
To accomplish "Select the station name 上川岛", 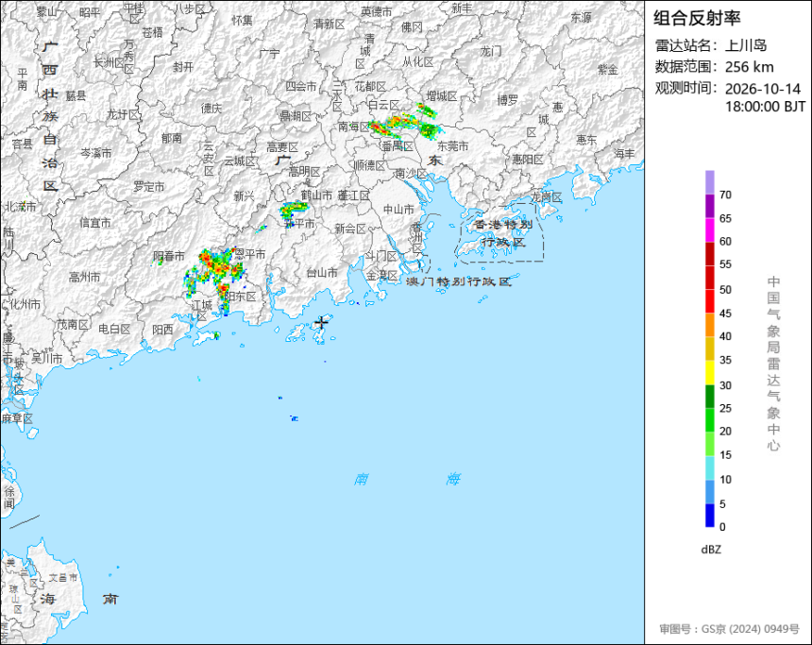I will [x=745, y=45].
